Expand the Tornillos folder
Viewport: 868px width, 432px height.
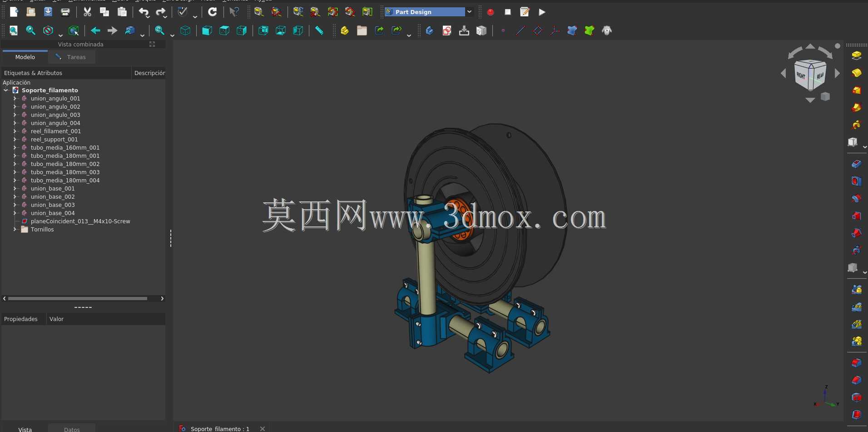click(x=15, y=229)
